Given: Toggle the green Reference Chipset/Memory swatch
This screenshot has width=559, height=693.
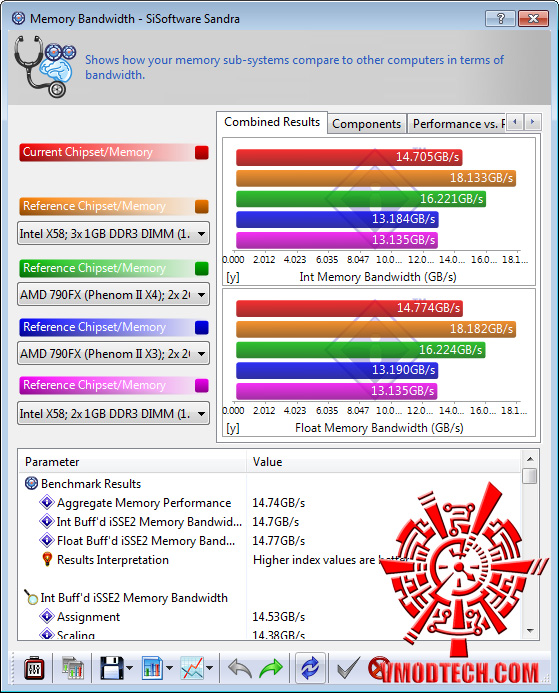Looking at the screenshot, I should pos(202,268).
